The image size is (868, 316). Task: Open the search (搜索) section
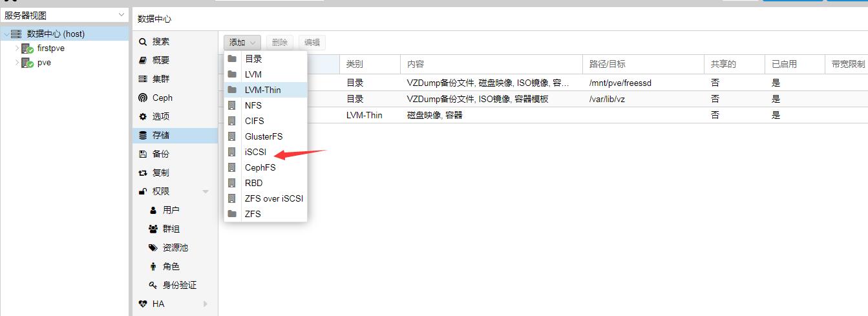pyautogui.click(x=160, y=41)
